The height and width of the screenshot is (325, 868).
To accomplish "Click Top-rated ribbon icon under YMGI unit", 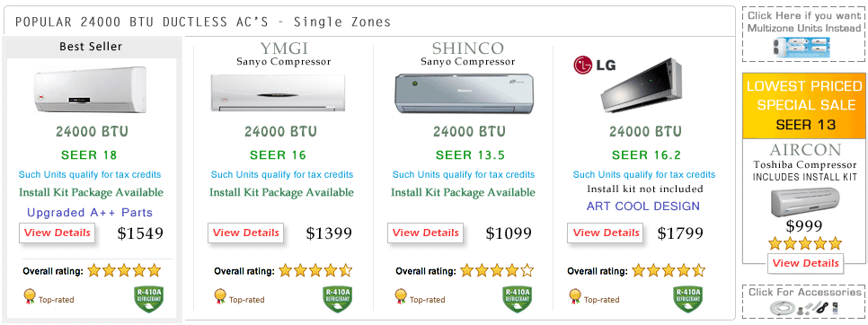I will (x=220, y=297).
